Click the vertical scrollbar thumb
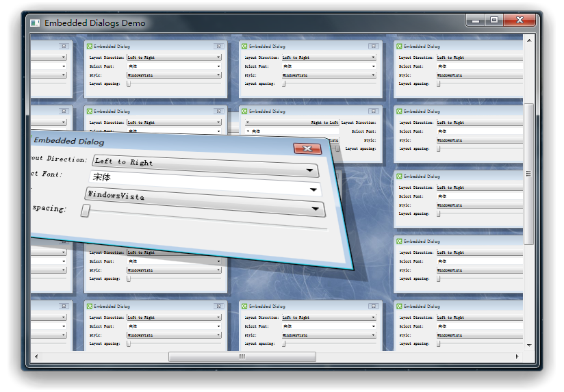This screenshot has width=564, height=392. click(528, 174)
